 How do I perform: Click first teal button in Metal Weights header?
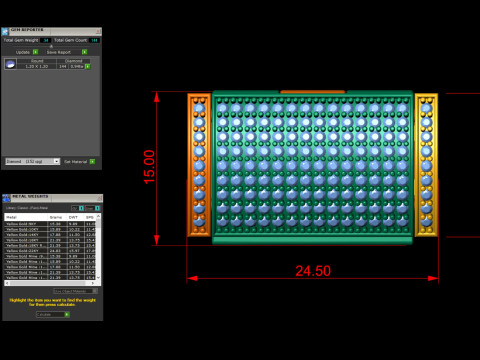[x=81, y=208]
